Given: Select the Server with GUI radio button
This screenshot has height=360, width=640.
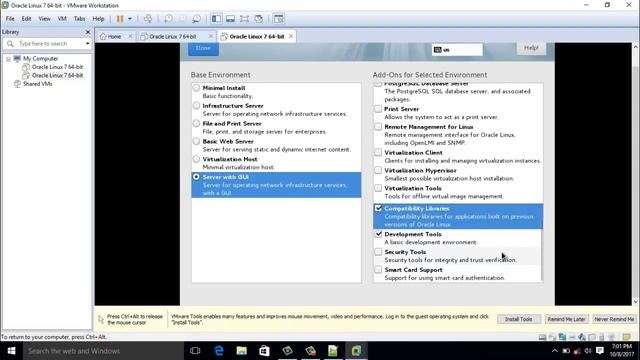Looking at the screenshot, I should tap(196, 177).
